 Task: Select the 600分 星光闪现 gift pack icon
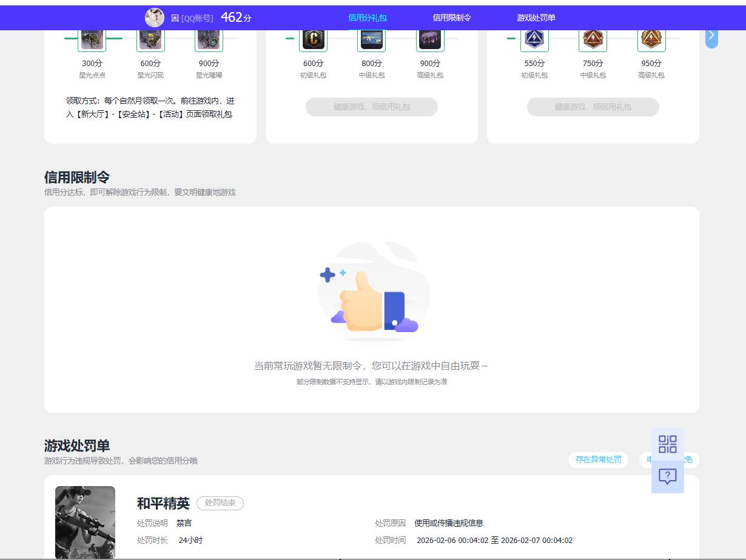(150, 38)
